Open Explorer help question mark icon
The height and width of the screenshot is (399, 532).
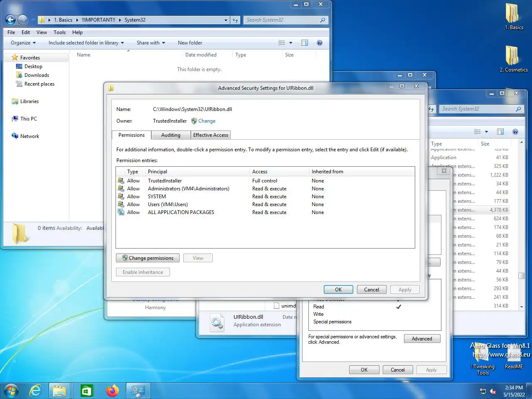[x=320, y=43]
